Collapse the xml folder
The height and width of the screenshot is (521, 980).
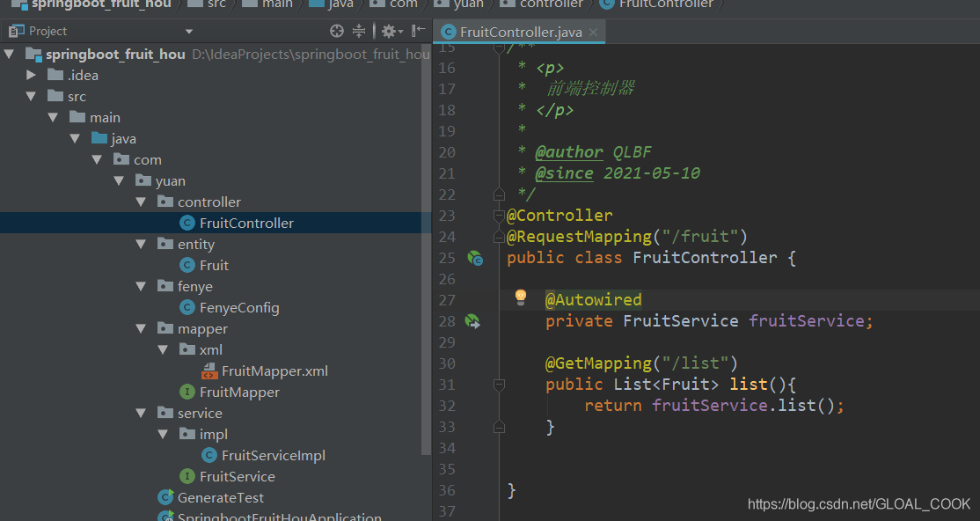[x=163, y=350]
